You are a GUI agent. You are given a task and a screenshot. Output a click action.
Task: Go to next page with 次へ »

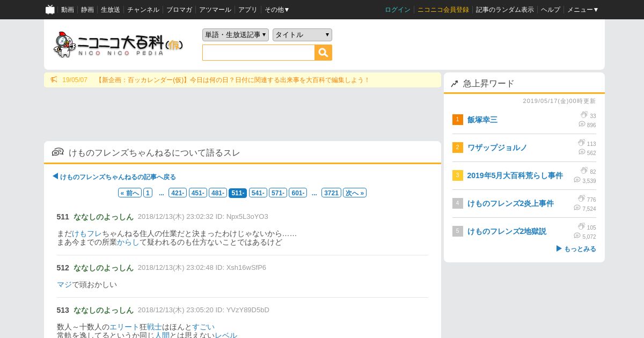coord(355,193)
